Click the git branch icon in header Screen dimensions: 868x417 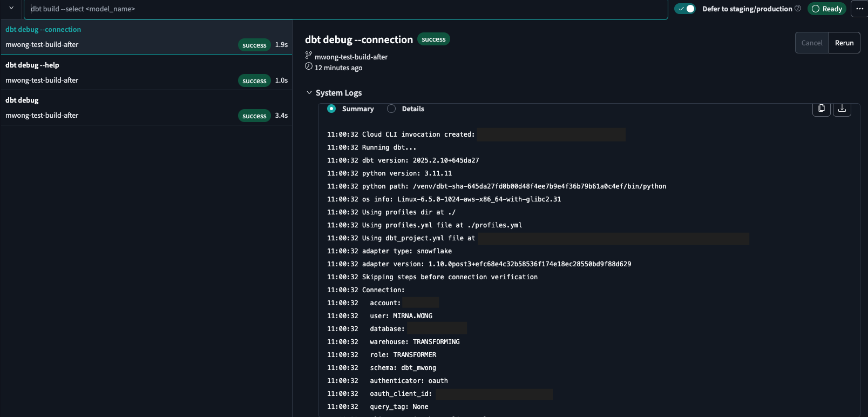pos(309,56)
